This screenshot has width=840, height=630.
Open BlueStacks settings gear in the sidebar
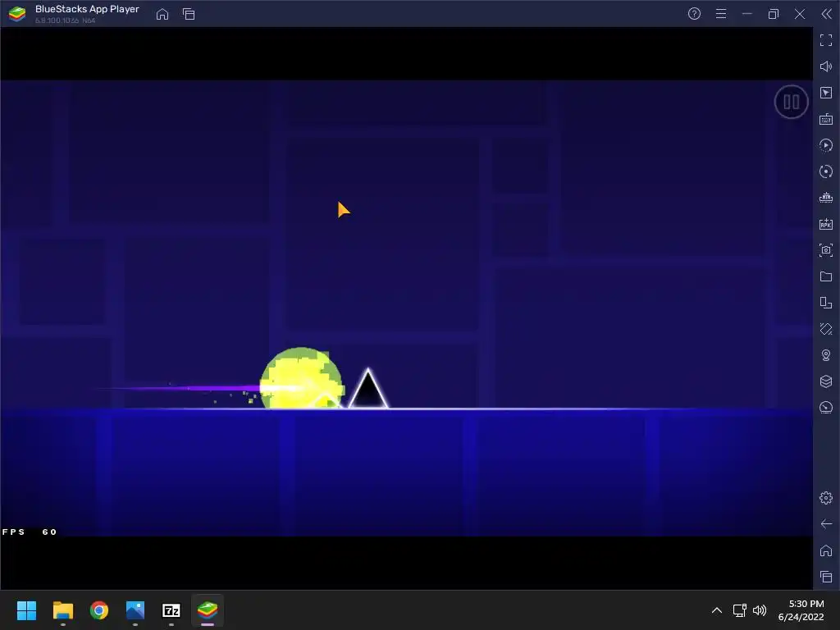(826, 498)
